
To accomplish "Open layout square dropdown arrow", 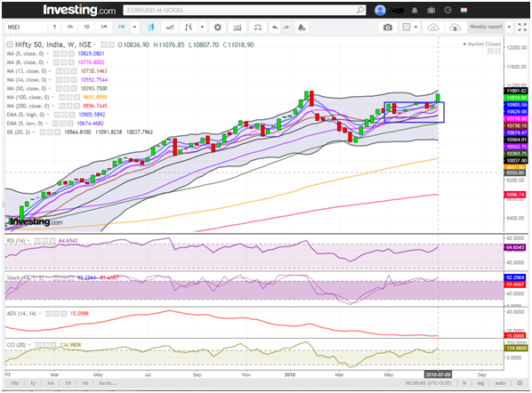I will tap(416, 28).
